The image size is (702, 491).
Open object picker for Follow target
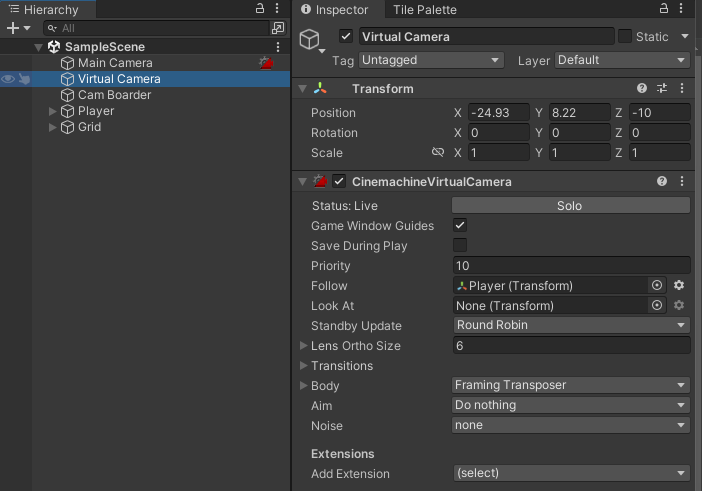[657, 286]
